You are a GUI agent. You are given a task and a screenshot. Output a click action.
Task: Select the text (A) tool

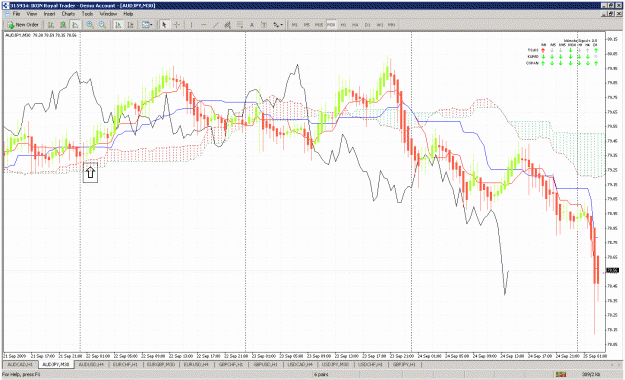pyautogui.click(x=252, y=25)
